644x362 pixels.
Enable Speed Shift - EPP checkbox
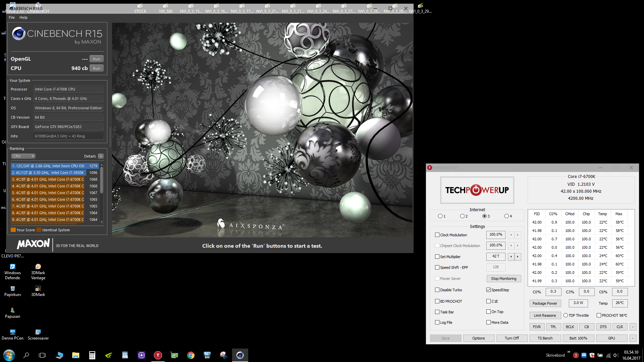coord(437,267)
